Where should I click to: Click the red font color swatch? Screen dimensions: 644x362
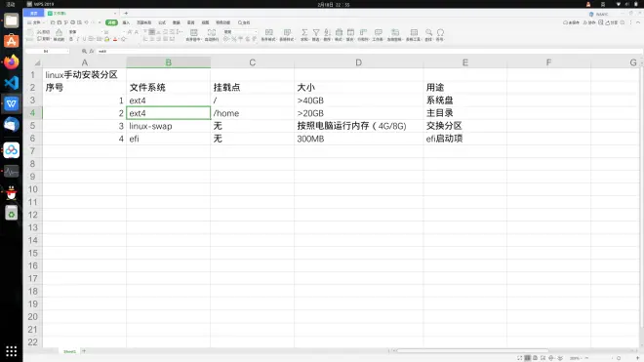pyautogui.click(x=115, y=39)
